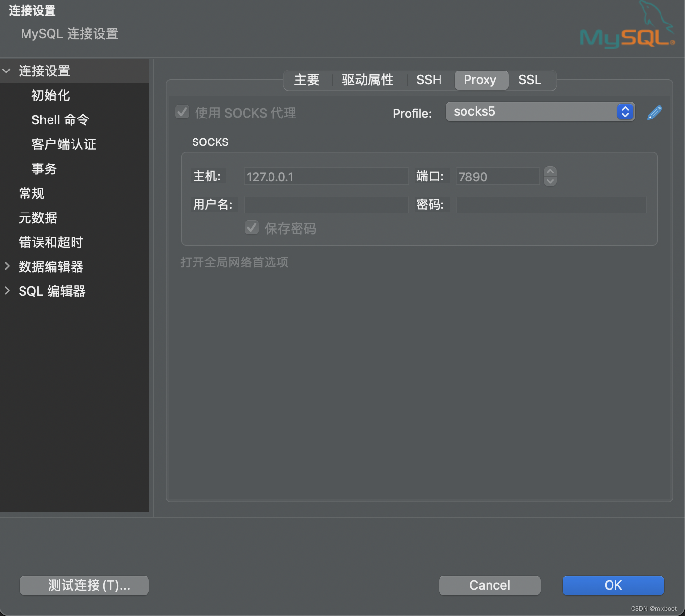This screenshot has width=685, height=616.
Task: Select the SSL tab
Action: tap(530, 80)
